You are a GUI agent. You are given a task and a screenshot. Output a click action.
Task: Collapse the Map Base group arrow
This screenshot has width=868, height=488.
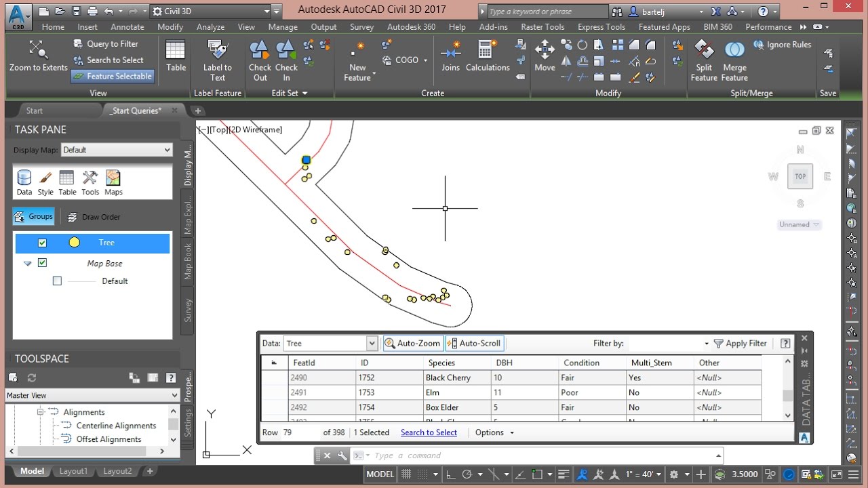28,264
